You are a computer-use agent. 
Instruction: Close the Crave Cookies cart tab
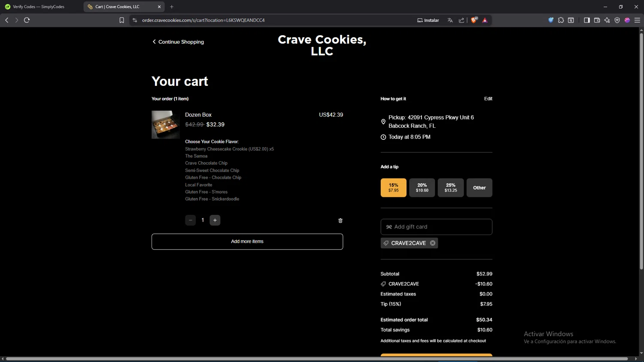tap(159, 7)
